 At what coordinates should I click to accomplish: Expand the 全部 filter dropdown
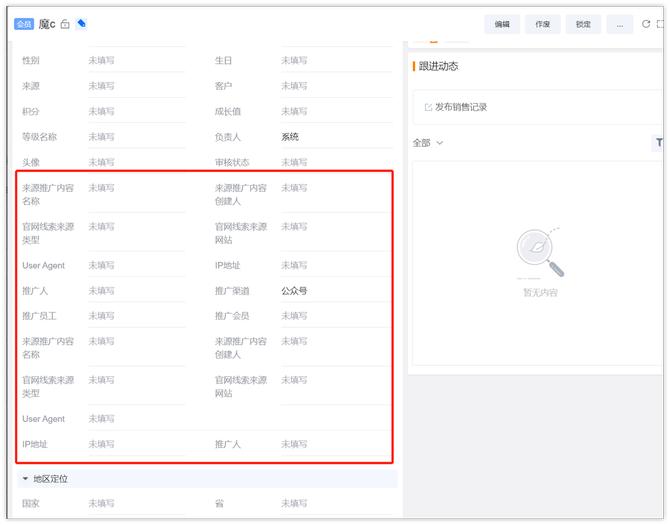[428, 143]
